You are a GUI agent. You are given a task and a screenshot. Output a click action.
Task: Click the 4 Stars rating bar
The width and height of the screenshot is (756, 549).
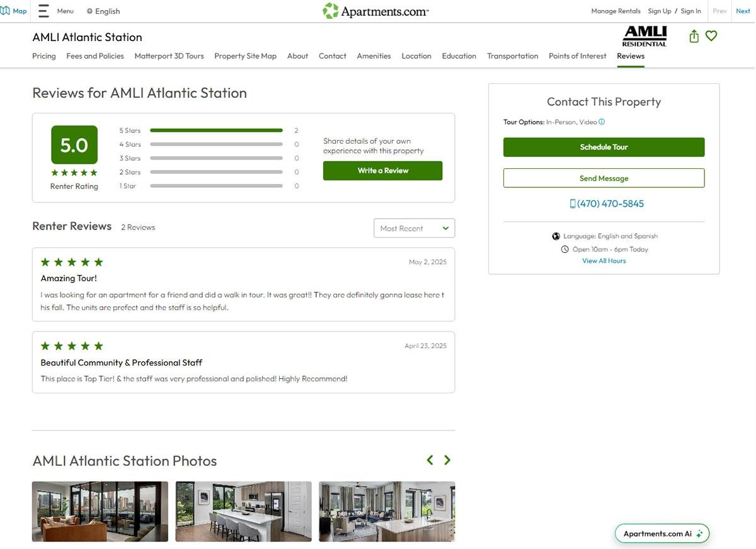click(x=216, y=144)
